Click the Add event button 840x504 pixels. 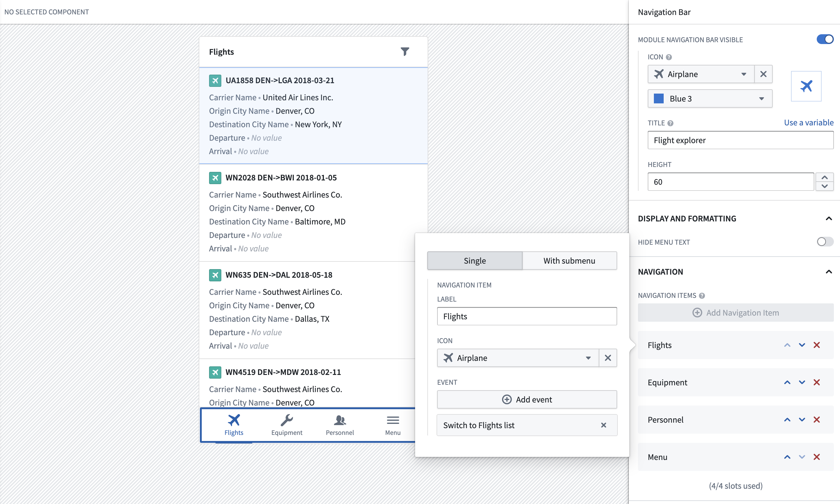click(527, 399)
